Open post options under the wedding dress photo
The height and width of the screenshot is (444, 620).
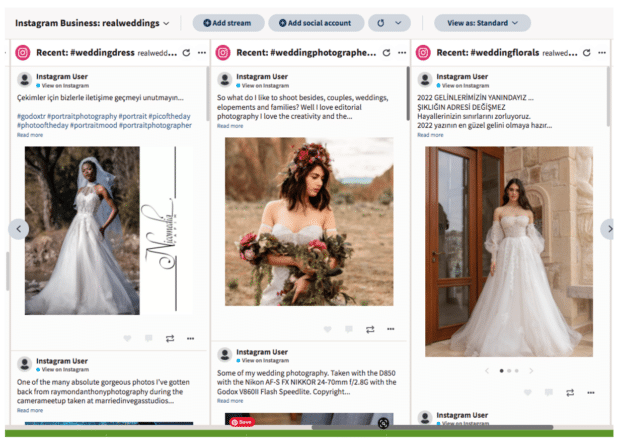click(x=192, y=338)
